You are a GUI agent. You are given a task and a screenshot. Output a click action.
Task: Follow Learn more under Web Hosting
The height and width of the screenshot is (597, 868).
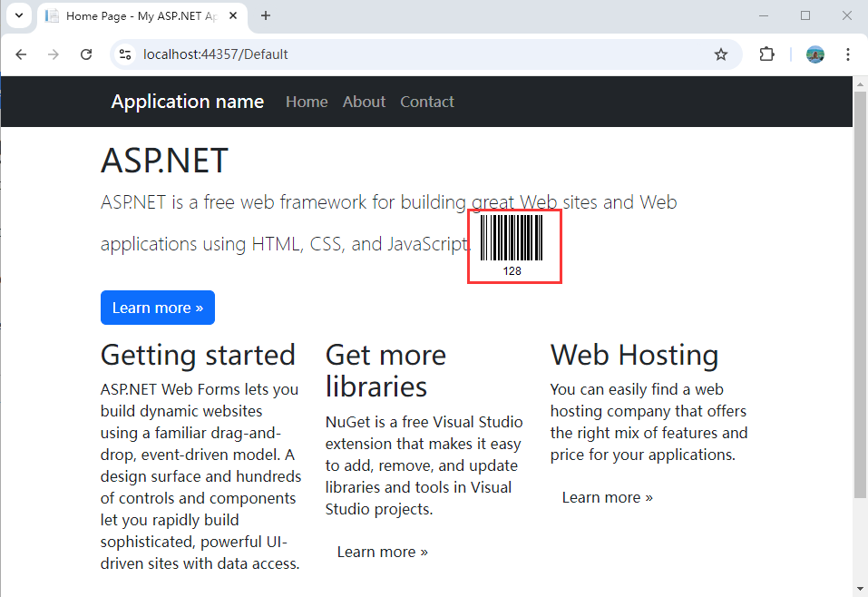608,497
